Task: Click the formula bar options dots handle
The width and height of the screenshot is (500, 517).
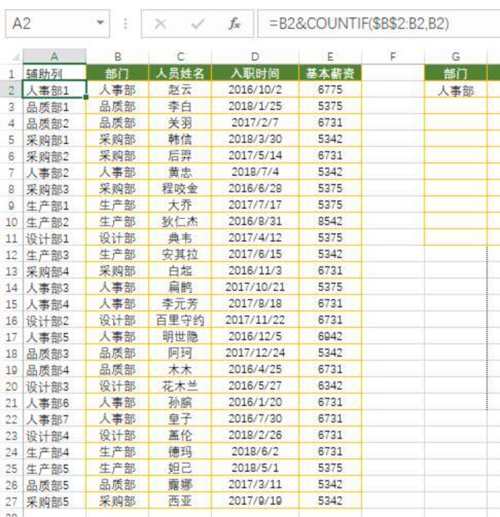Action: pyautogui.click(x=125, y=24)
